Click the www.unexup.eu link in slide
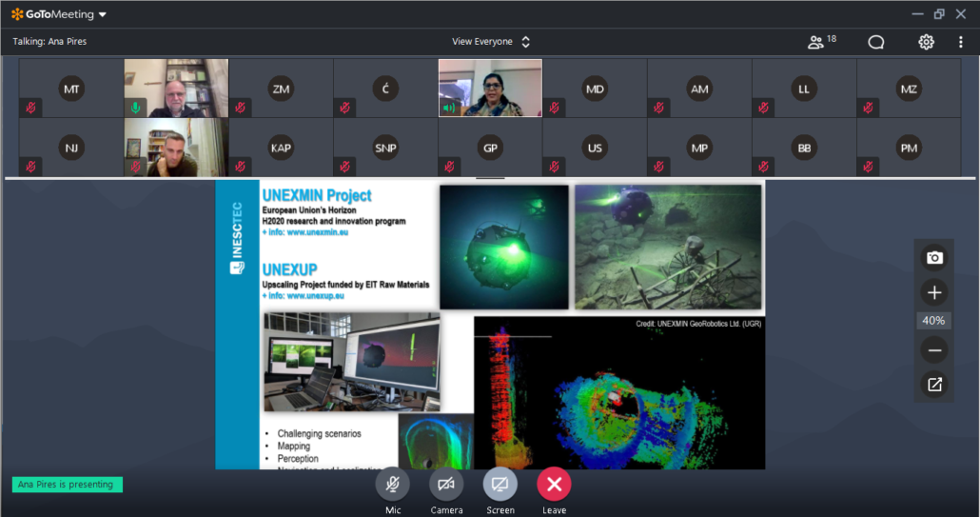Screen dimensions: 980x517 click(315, 296)
